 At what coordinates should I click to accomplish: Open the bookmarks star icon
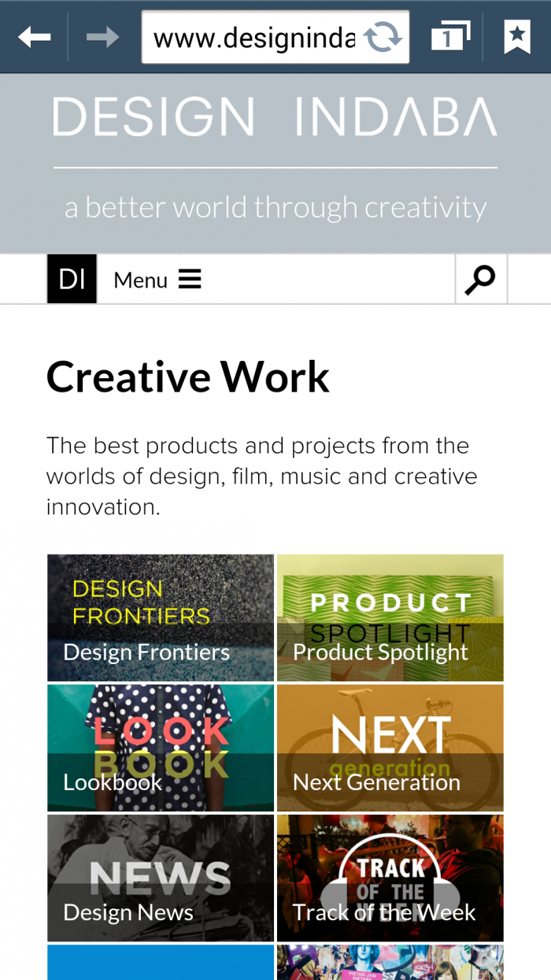[517, 36]
